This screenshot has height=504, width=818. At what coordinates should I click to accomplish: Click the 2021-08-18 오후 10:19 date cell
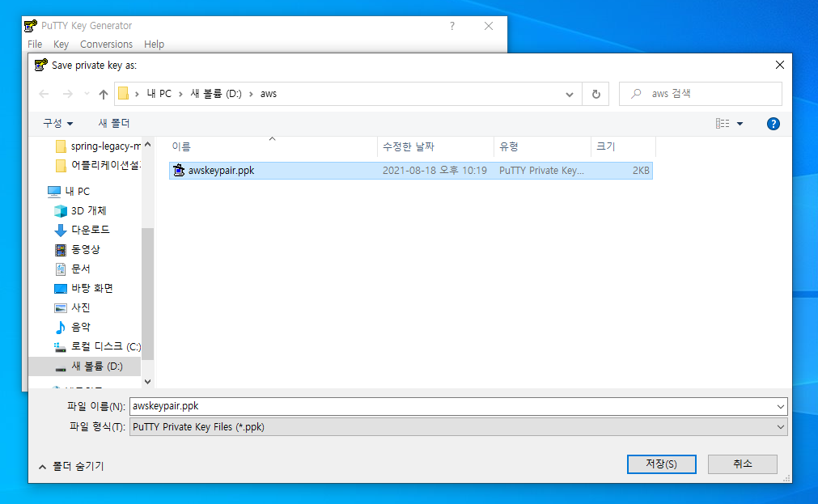434,171
